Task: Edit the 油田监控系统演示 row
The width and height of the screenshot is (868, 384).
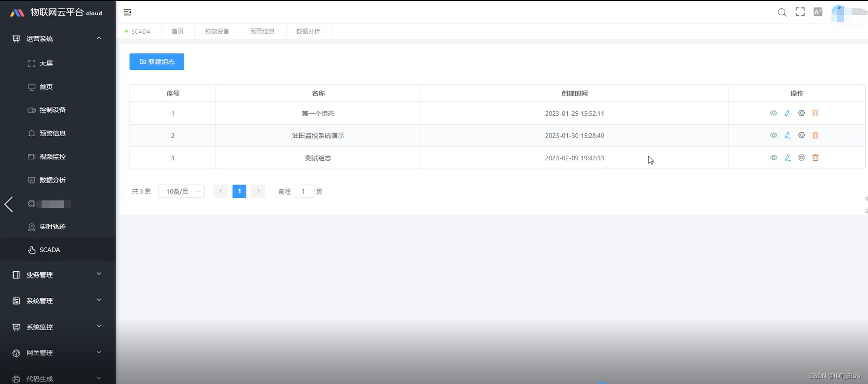Action: coord(787,135)
